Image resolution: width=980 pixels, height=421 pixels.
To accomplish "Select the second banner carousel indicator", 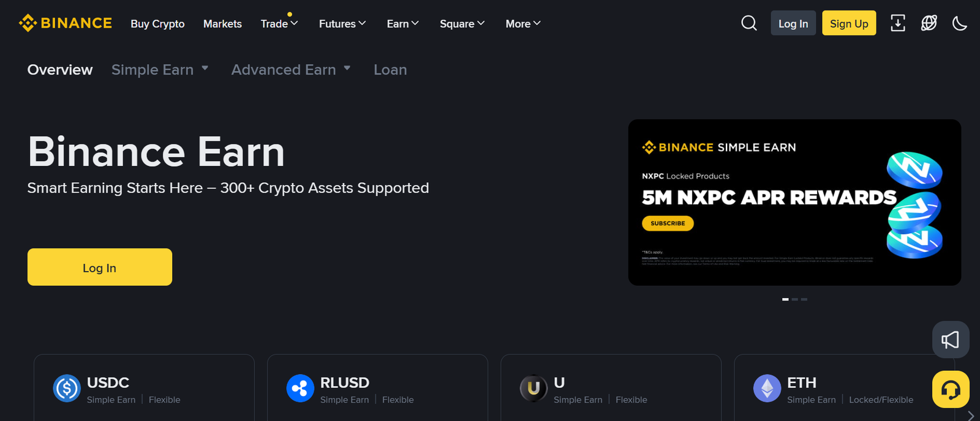I will click(795, 299).
